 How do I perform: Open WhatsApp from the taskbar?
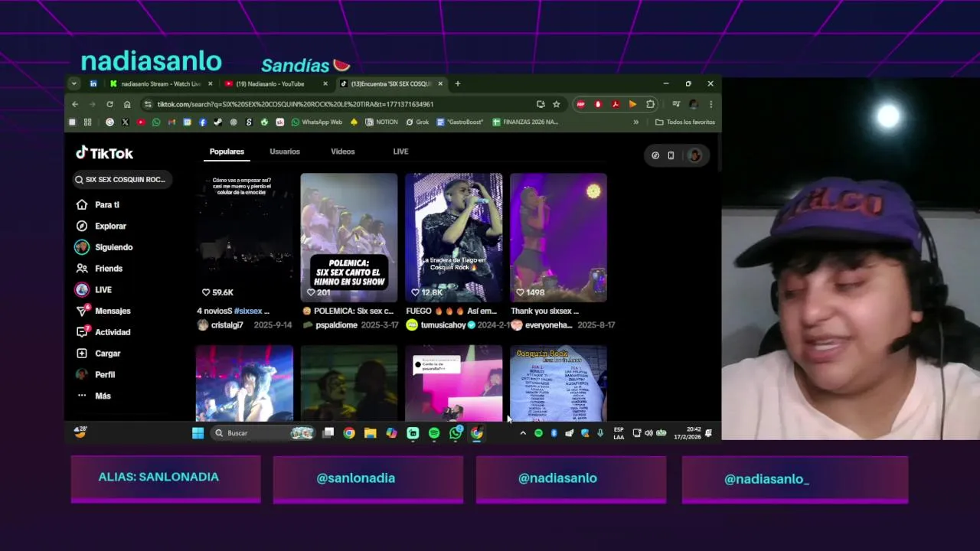click(x=456, y=433)
